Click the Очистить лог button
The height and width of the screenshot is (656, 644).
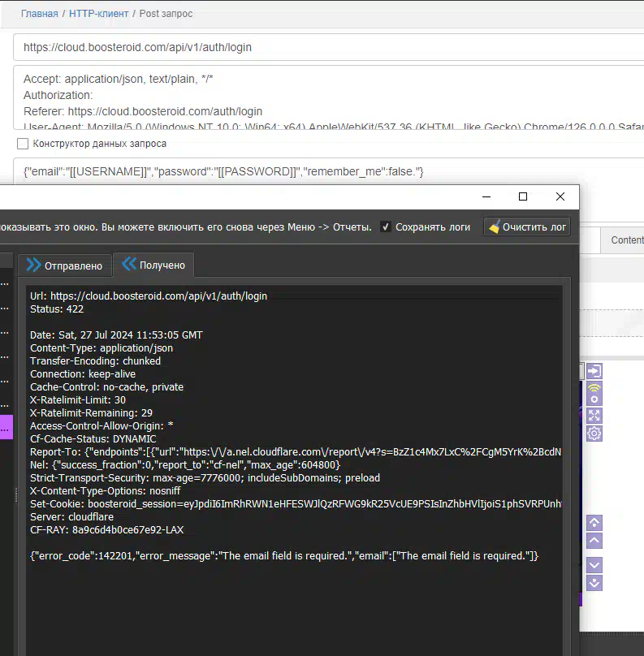[x=527, y=227]
